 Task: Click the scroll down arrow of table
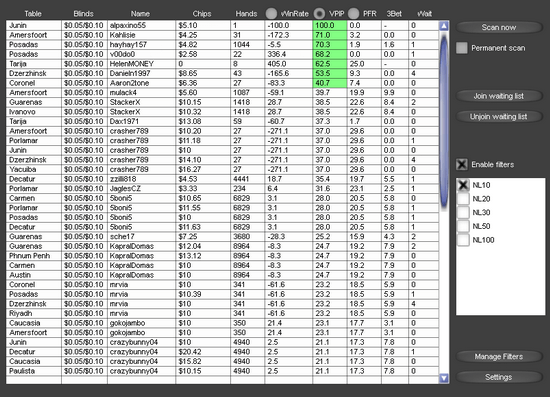click(x=444, y=378)
